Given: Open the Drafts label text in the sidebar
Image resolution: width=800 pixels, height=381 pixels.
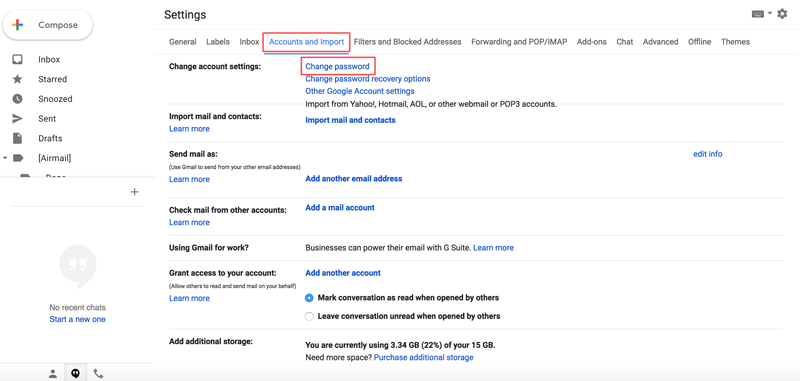Looking at the screenshot, I should point(50,138).
